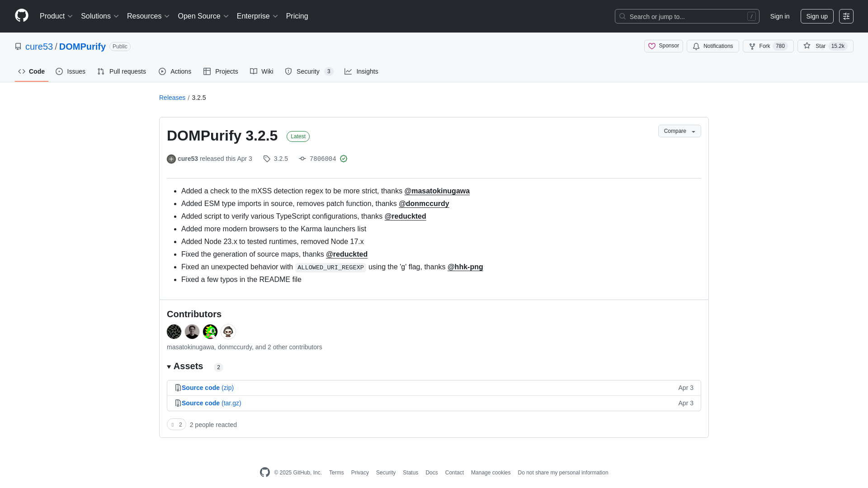Open the cure53 owner link

point(39,47)
